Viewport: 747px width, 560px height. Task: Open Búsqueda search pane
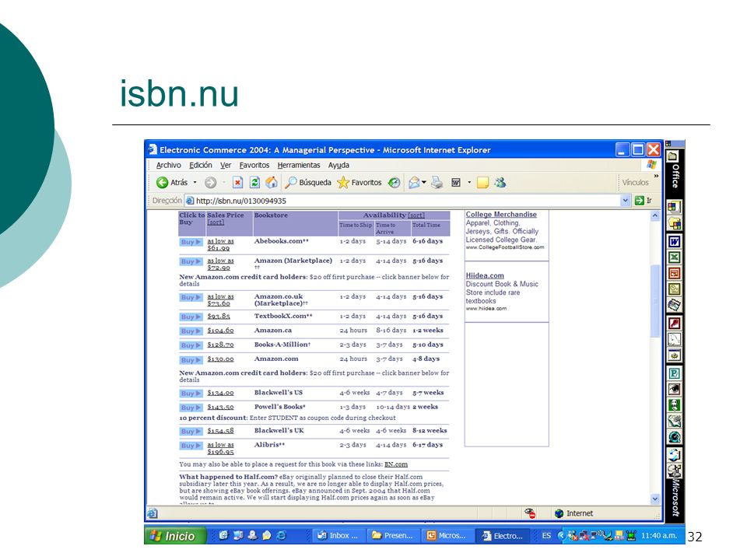click(x=308, y=182)
